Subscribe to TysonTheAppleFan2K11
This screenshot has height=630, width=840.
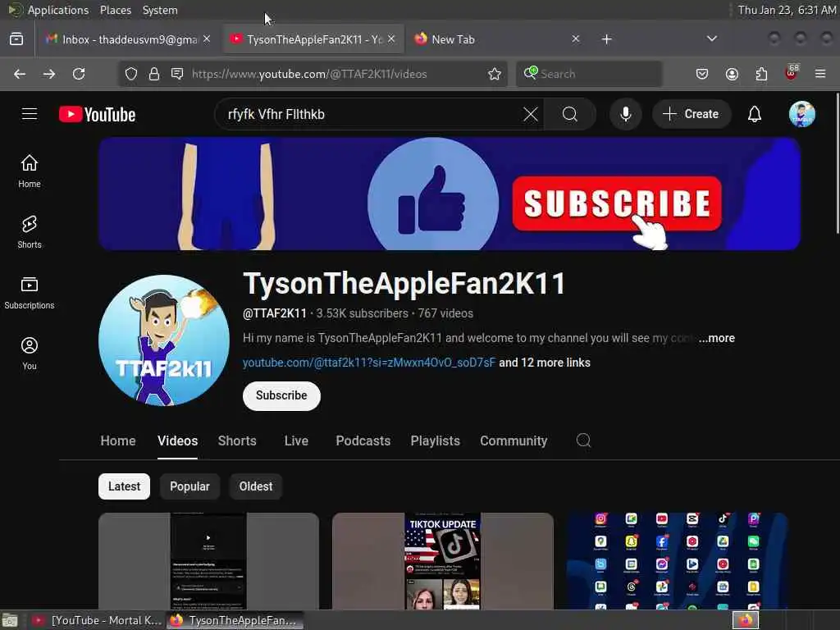click(x=282, y=396)
